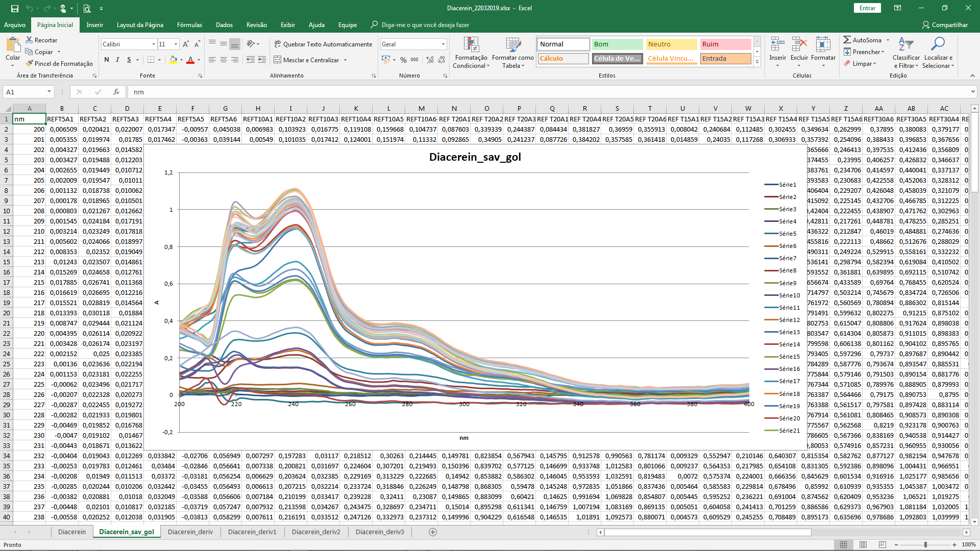The image size is (980, 551).
Task: Select the Pincel de Formatação tool
Action: 59,63
